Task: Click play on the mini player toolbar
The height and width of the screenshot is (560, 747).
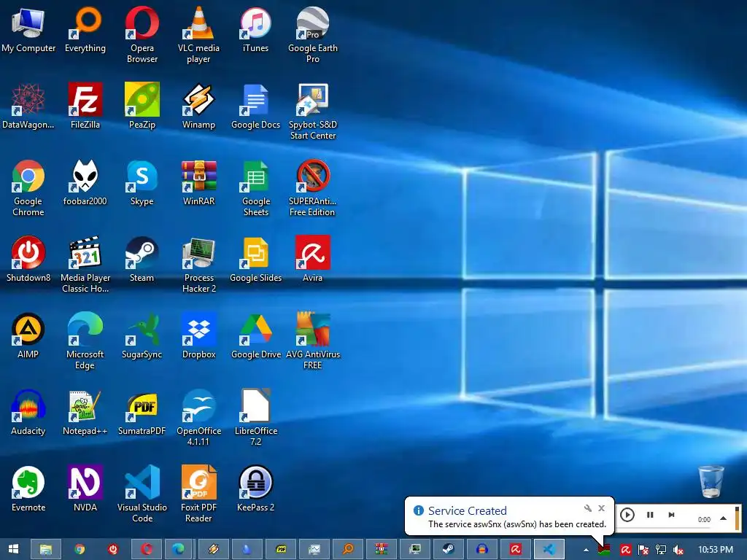Action: point(627,515)
